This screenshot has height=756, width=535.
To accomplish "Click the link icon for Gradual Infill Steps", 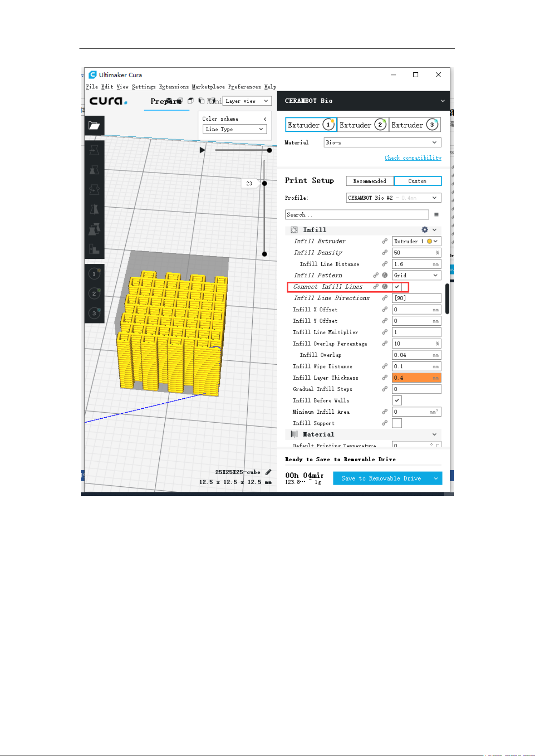I will coord(385,389).
